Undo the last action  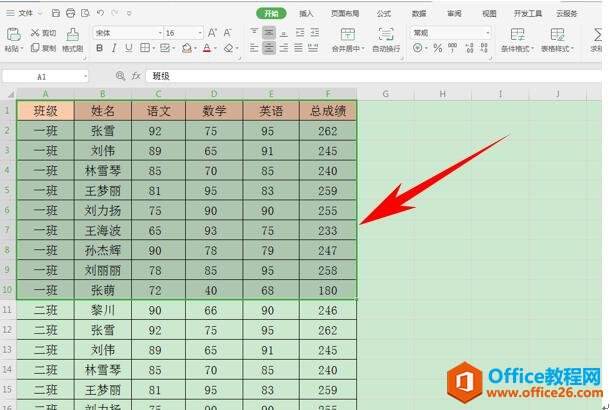(100, 13)
